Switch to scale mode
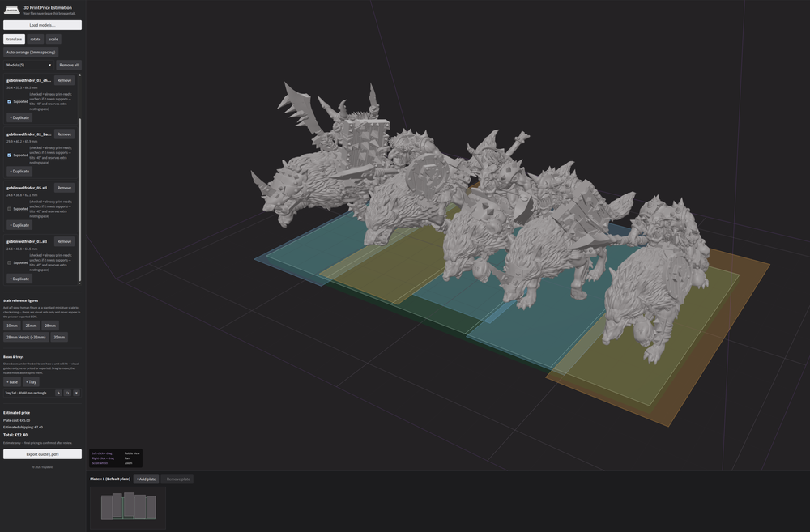810x532 pixels. 53,39
